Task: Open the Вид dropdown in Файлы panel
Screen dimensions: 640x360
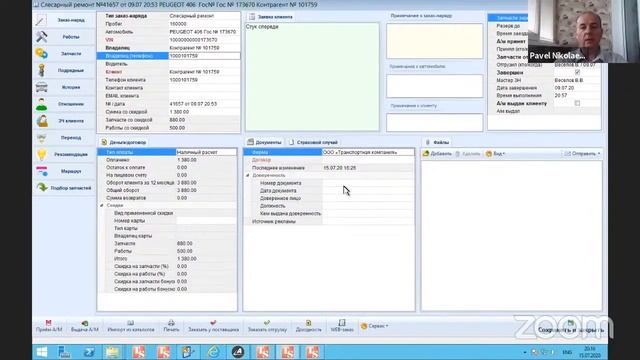Action: click(x=496, y=154)
